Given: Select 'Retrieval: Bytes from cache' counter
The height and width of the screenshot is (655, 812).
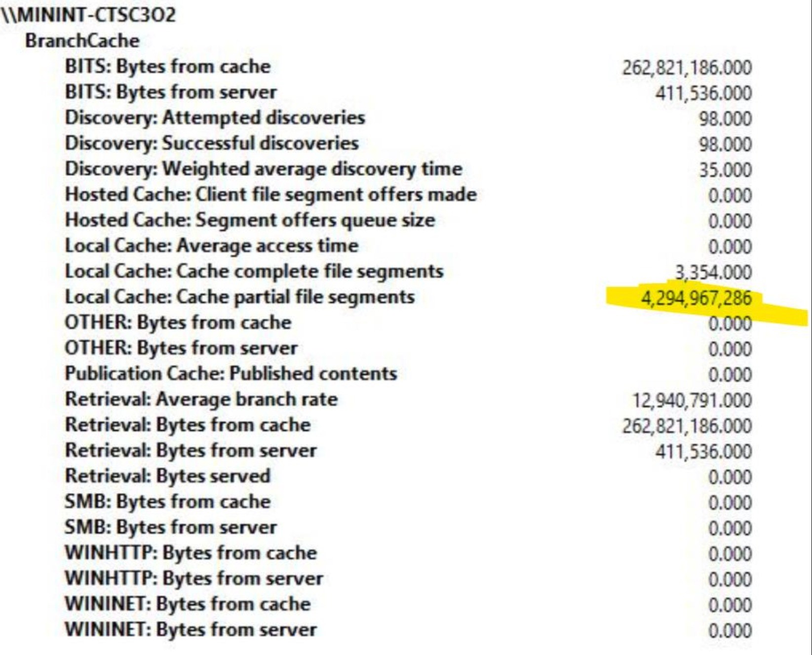Looking at the screenshot, I should [188, 425].
